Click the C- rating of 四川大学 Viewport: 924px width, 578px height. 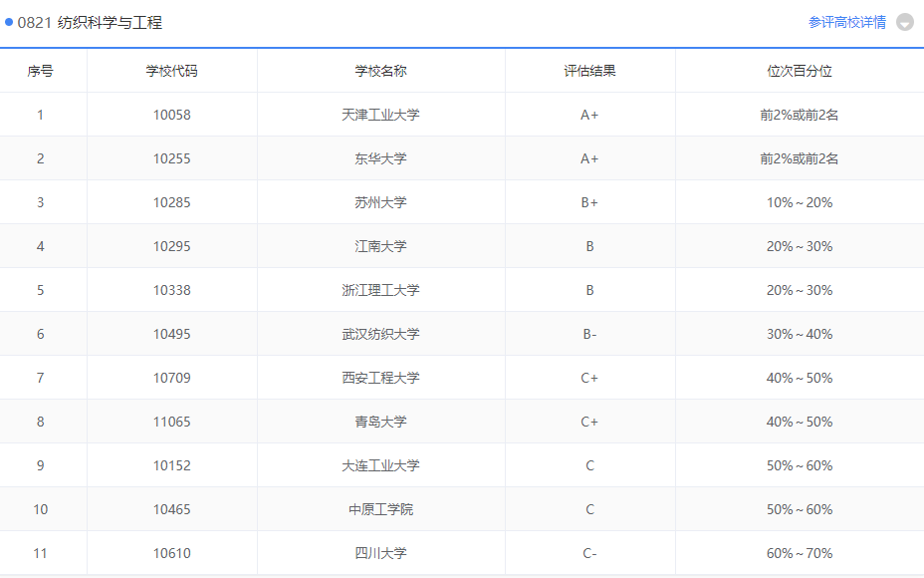[589, 553]
